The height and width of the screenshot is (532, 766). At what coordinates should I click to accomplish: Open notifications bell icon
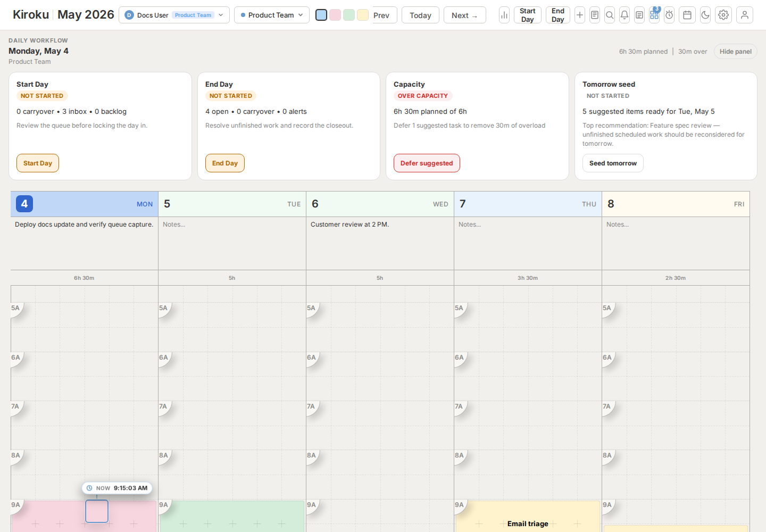click(x=625, y=15)
